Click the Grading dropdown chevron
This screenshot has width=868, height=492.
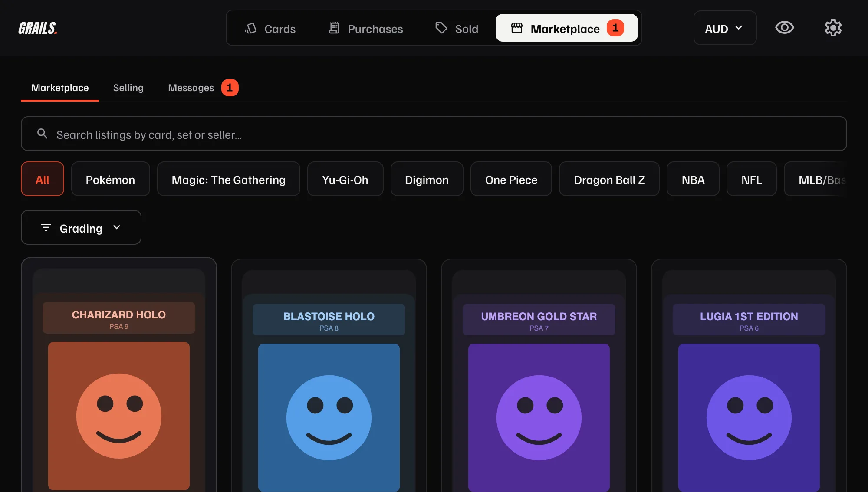tap(117, 227)
